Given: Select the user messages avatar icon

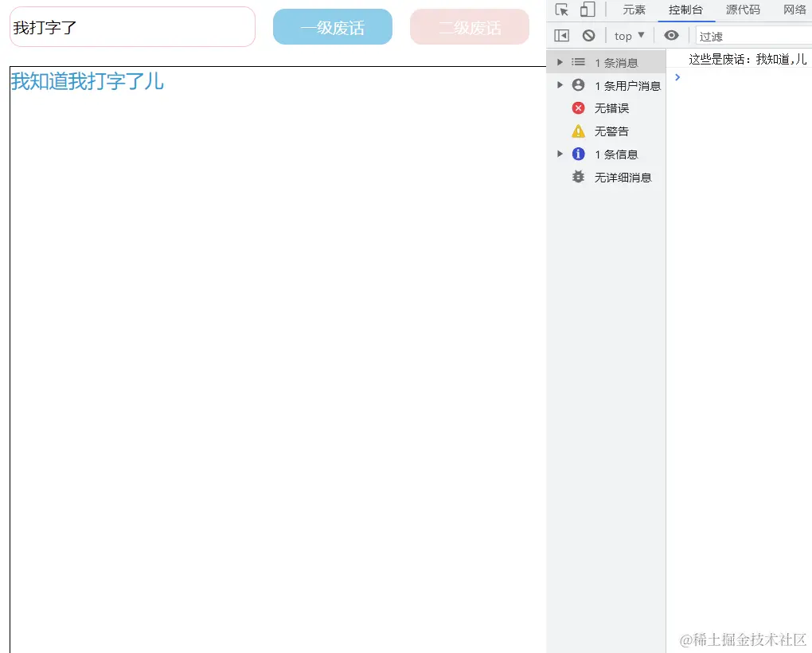Looking at the screenshot, I should pos(579,85).
